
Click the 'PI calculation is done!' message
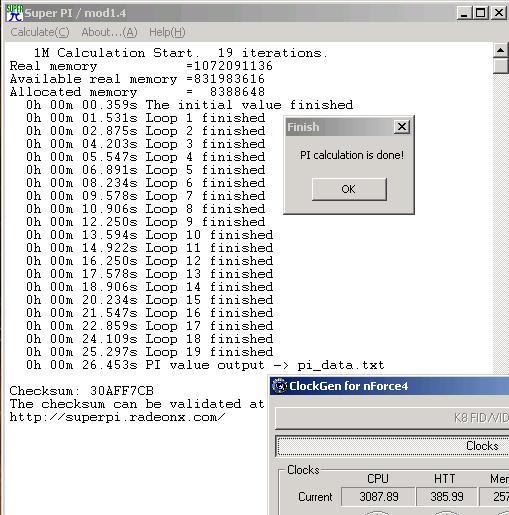(352, 155)
